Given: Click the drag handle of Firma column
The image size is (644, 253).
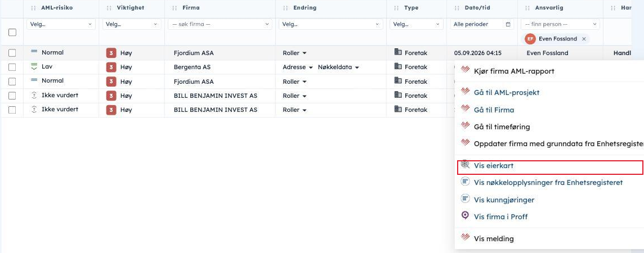Looking at the screenshot, I should tap(175, 8).
